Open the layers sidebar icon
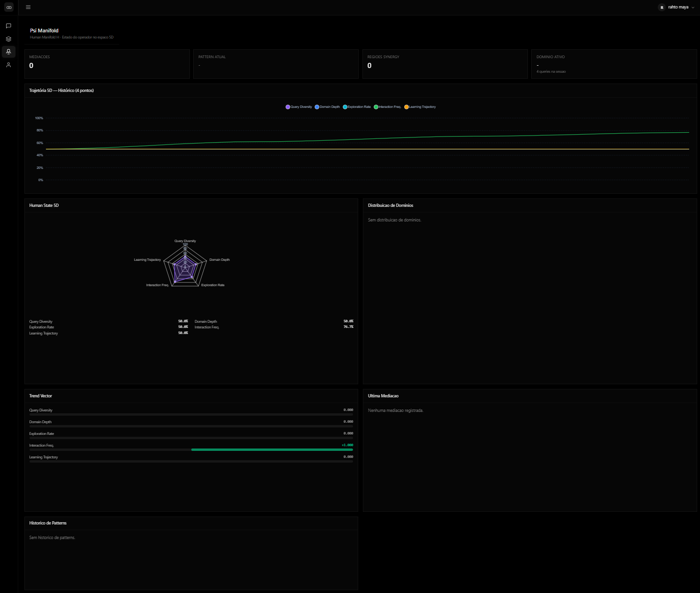The image size is (700, 593). (8, 39)
